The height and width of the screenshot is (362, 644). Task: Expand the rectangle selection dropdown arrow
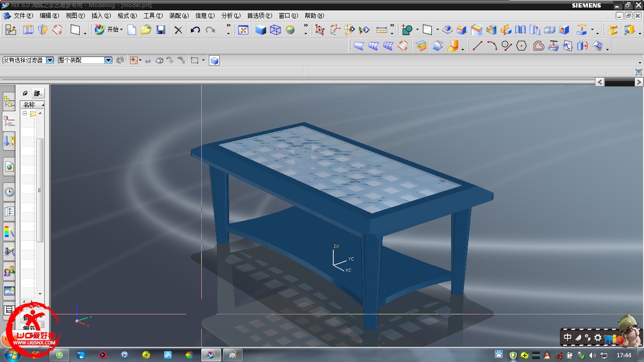click(x=204, y=60)
